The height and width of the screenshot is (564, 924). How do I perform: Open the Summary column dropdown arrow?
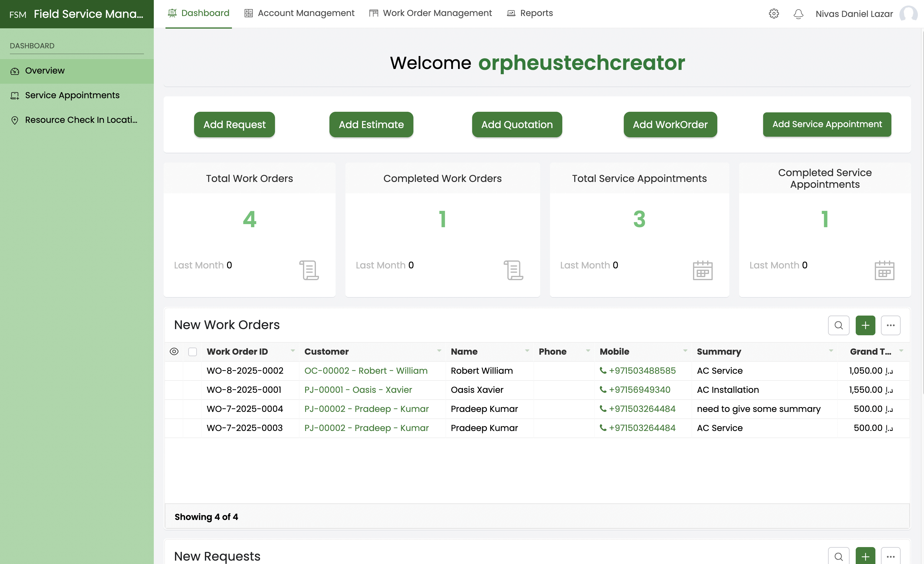830,351
